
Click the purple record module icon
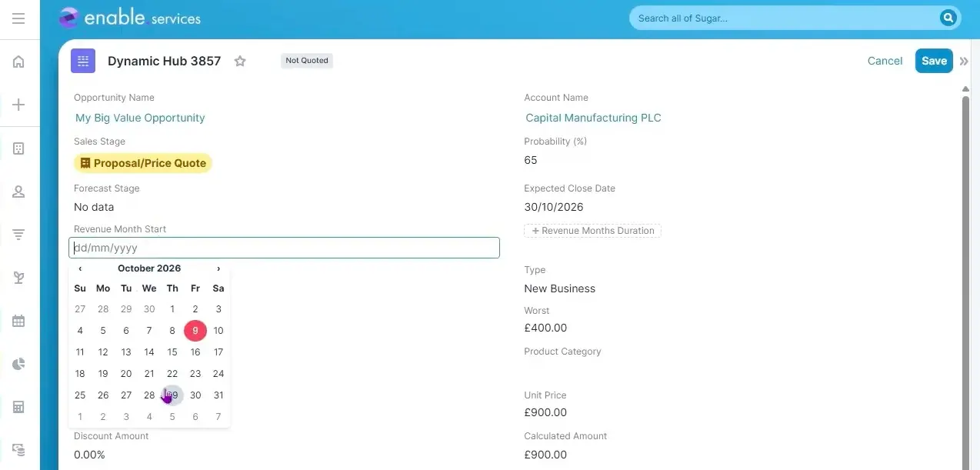[83, 61]
